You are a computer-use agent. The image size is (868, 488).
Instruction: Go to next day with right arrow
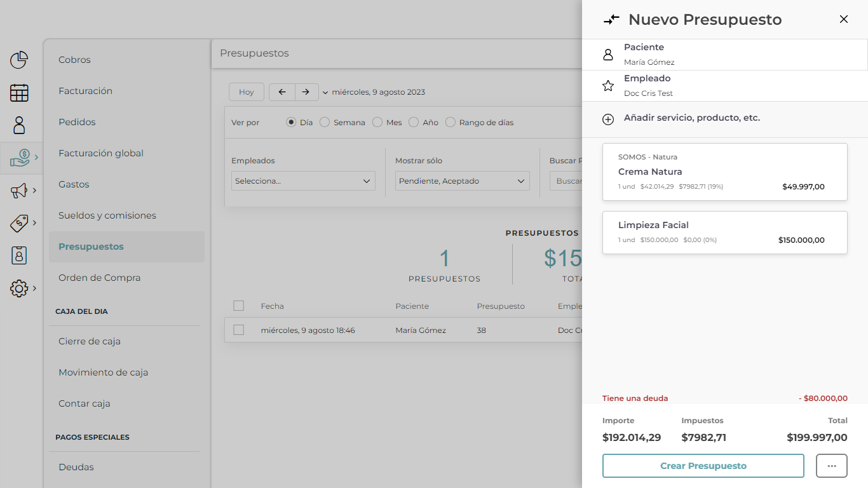click(x=306, y=92)
